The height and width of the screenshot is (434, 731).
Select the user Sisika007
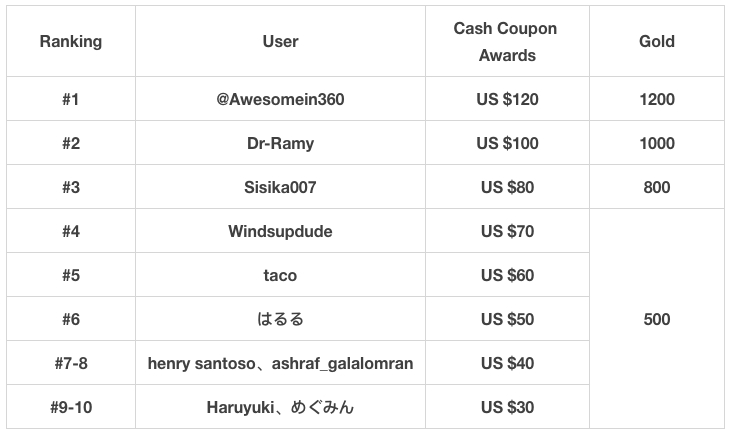[x=280, y=187]
